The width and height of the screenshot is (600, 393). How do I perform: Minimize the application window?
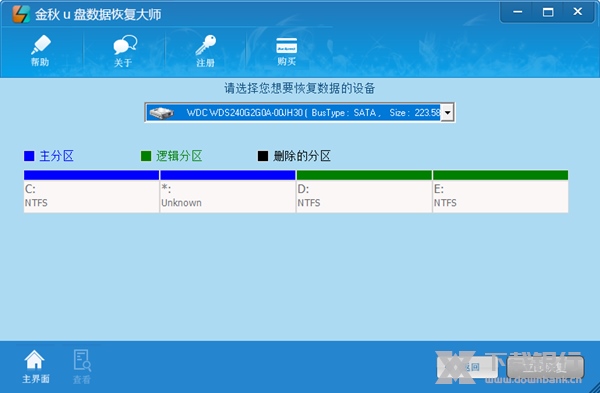point(517,12)
